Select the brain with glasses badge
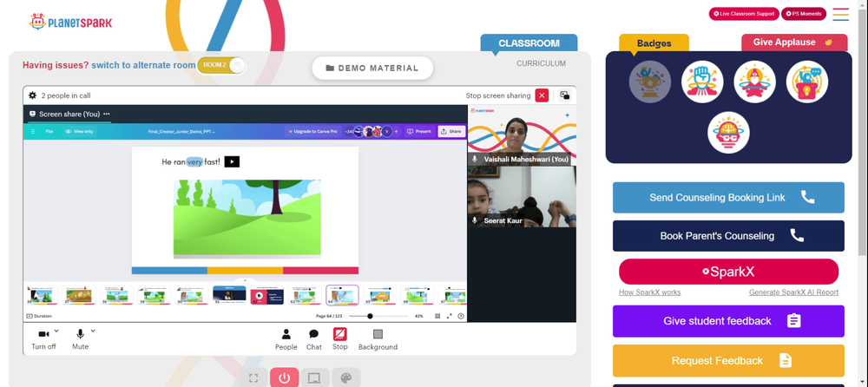This screenshot has height=387, width=868. (728, 133)
